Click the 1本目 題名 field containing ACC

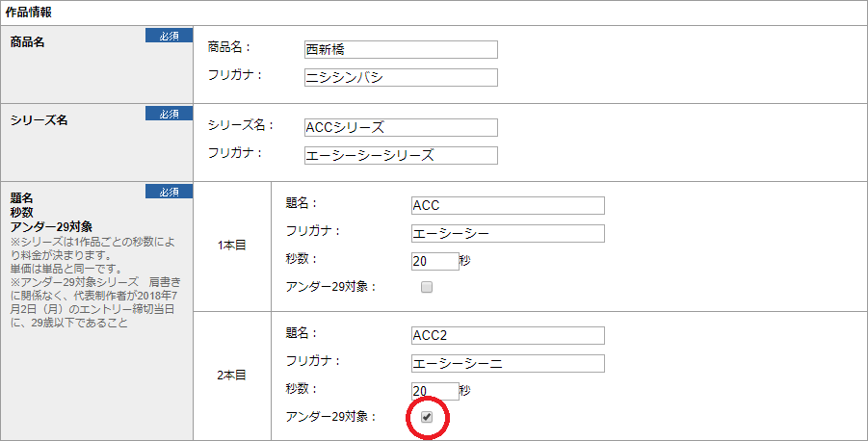tap(508, 205)
